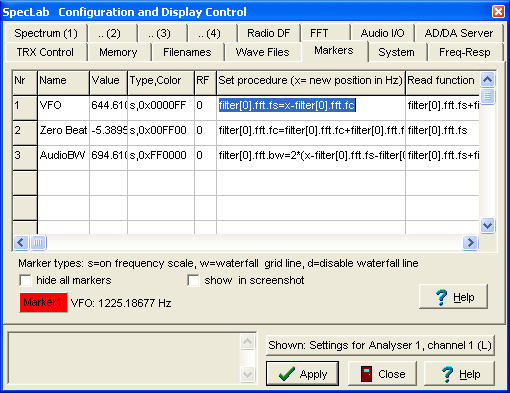The image size is (510, 393).
Task: Open the Audio I/O tab
Action: (382, 33)
